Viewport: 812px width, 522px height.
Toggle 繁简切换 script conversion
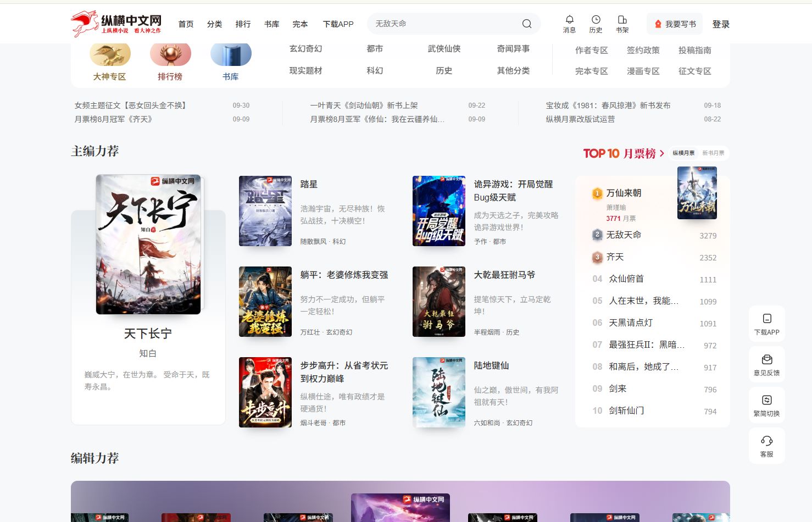point(766,400)
